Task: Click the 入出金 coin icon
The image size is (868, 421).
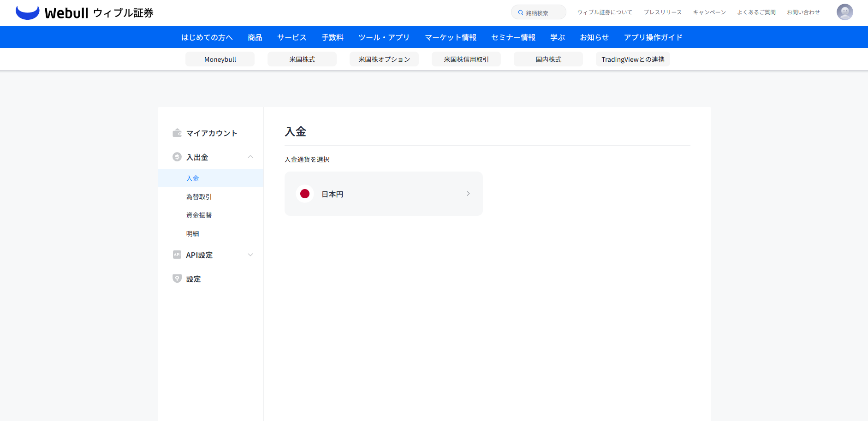Action: [x=177, y=157]
